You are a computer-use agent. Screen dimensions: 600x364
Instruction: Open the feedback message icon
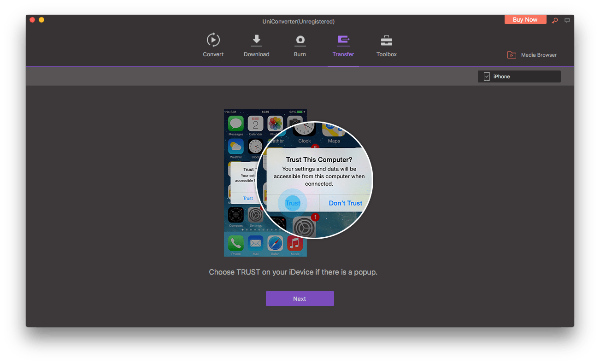point(567,20)
